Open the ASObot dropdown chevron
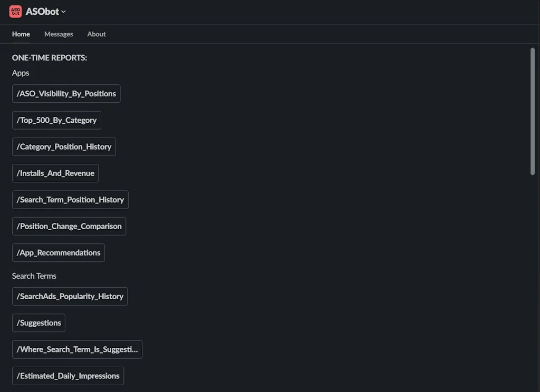Viewport: 540px width, 392px height. 62,11
